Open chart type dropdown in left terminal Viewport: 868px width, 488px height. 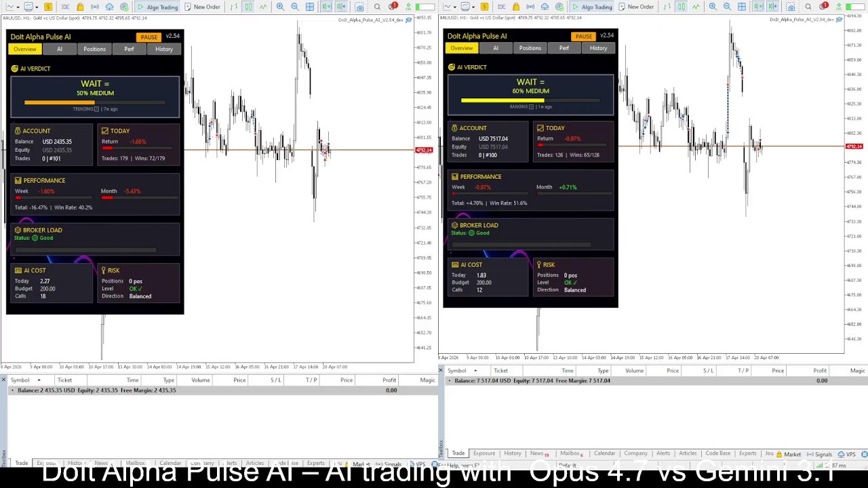pos(12,7)
